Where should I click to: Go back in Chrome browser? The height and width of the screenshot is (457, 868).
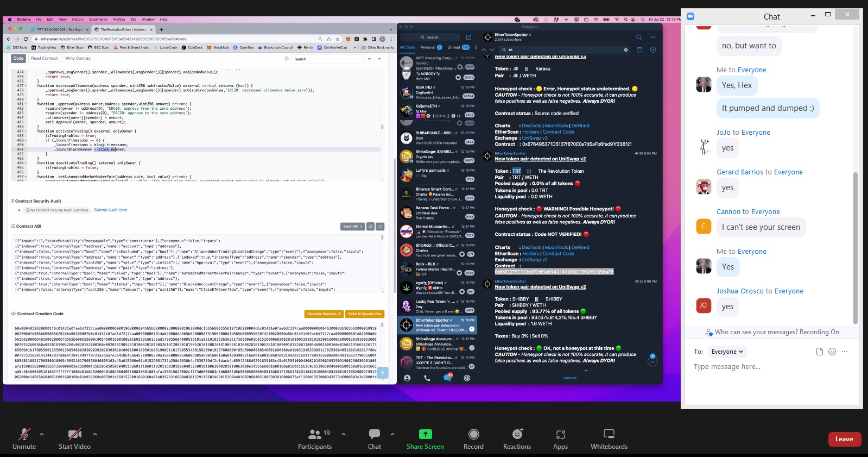pyautogui.click(x=8, y=39)
